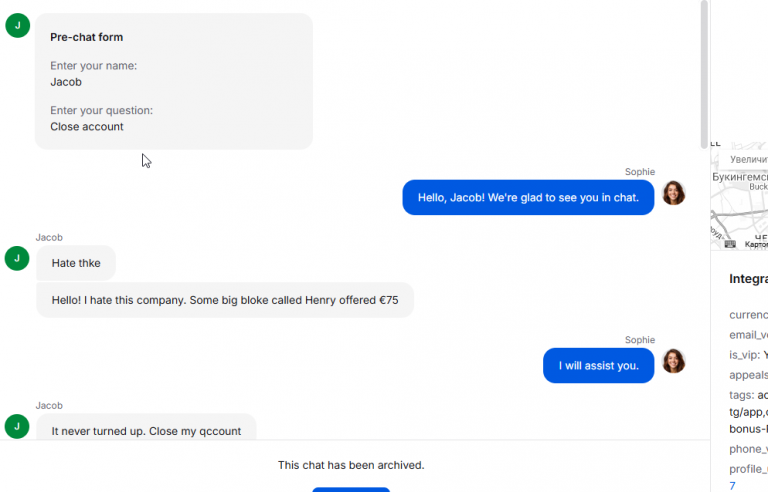The width and height of the screenshot is (768, 492).
Task: Select the 'Hate thke' message bubble
Action: click(76, 263)
